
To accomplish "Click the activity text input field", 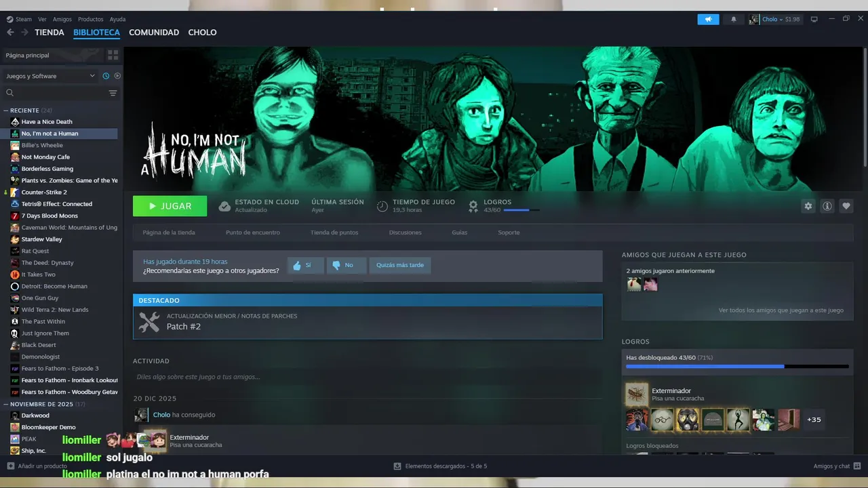I will click(368, 377).
